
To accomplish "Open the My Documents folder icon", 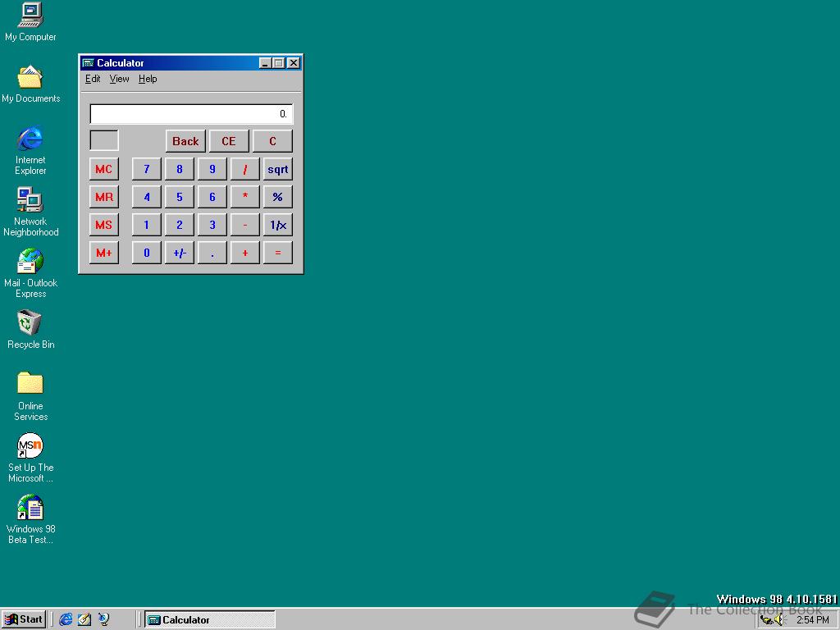I will pos(30,84).
